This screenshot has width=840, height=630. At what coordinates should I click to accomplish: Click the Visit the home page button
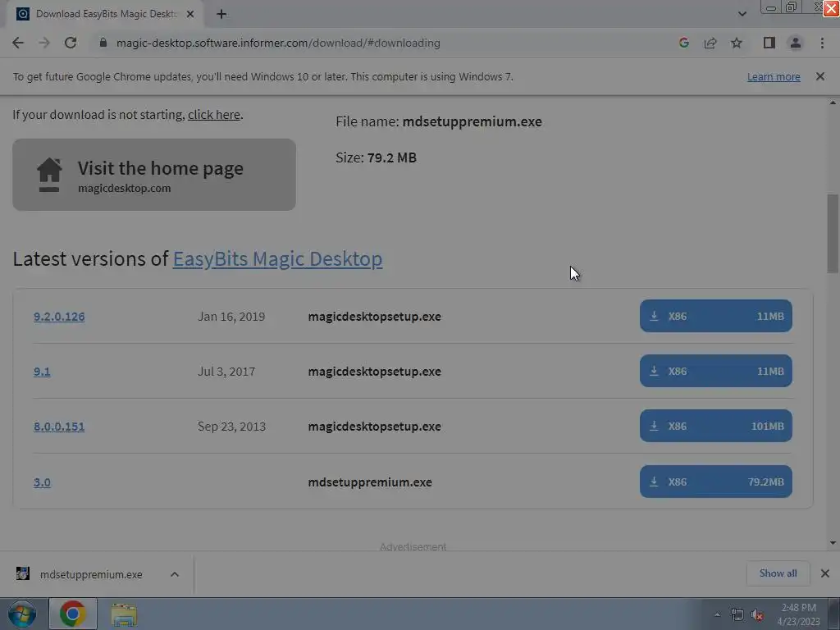click(x=154, y=175)
